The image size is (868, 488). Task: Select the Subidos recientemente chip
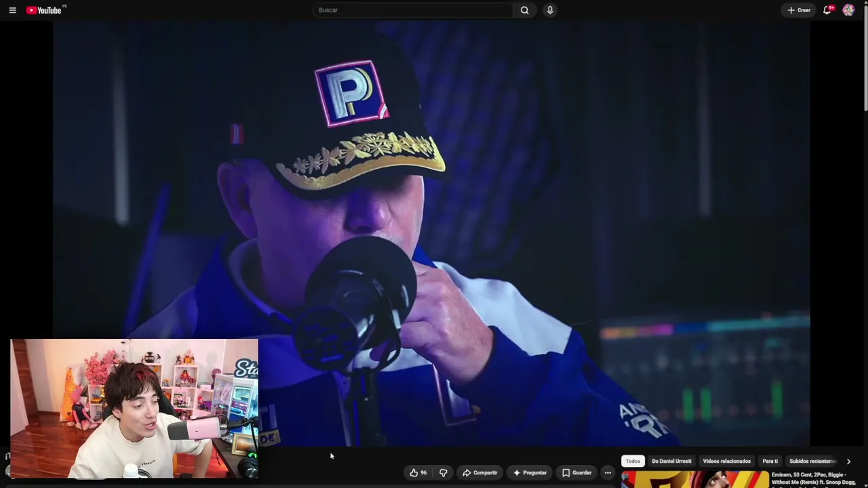pos(812,462)
